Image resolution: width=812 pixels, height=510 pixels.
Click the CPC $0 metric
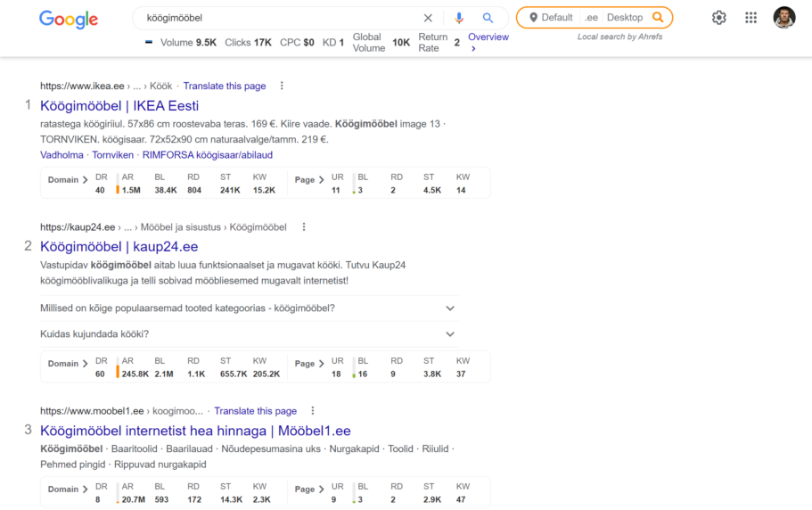point(297,43)
